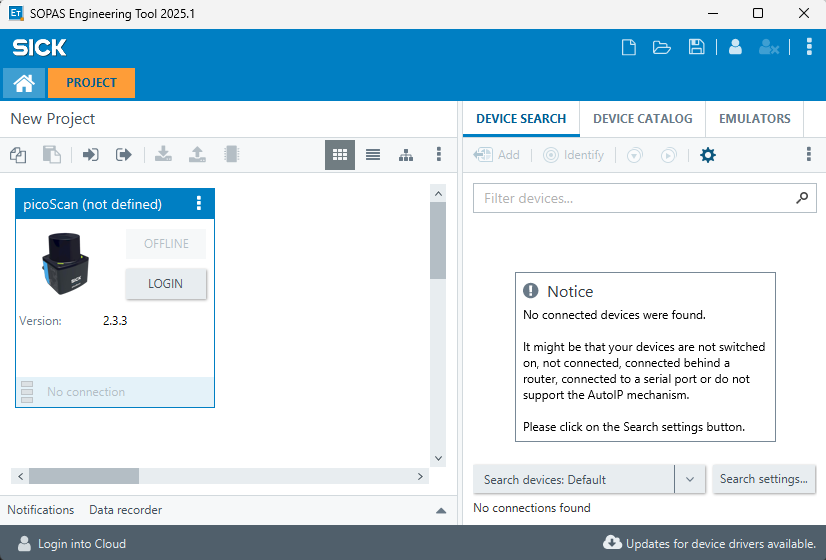Select the EMULATORS tab
The width and height of the screenshot is (826, 560).
coord(754,119)
